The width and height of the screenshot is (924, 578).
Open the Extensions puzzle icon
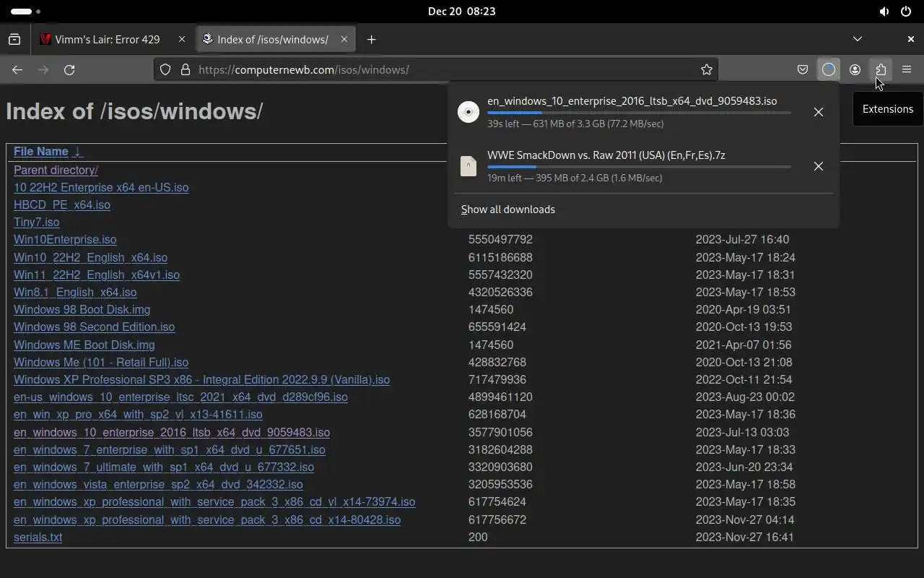pyautogui.click(x=881, y=69)
